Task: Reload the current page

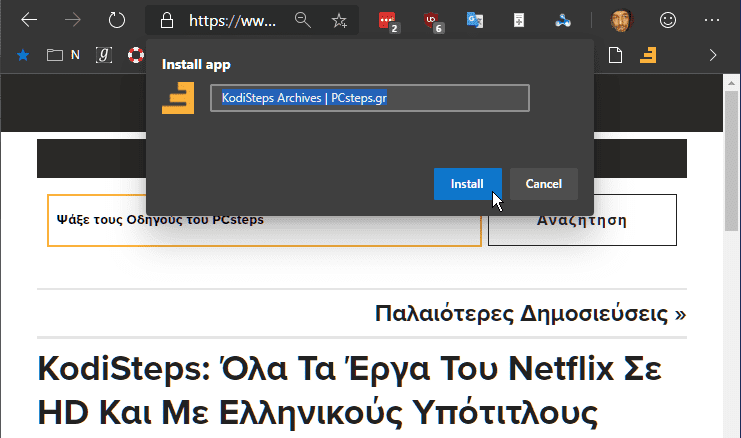Action: (x=116, y=20)
